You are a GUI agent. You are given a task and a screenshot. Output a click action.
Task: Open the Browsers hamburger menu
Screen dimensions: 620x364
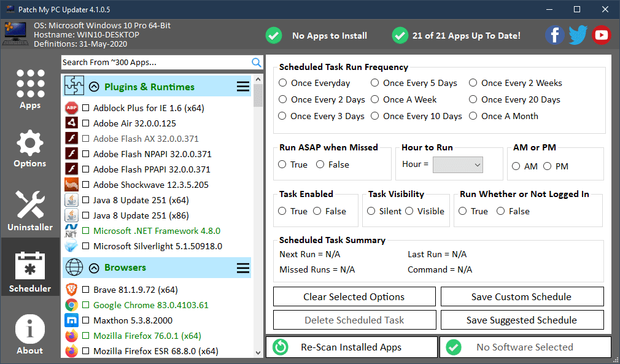pyautogui.click(x=243, y=268)
